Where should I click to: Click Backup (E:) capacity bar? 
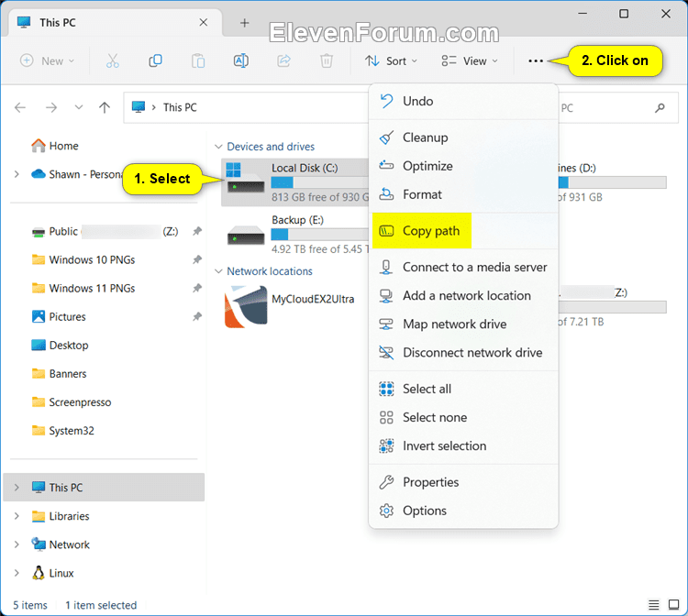[x=319, y=234]
